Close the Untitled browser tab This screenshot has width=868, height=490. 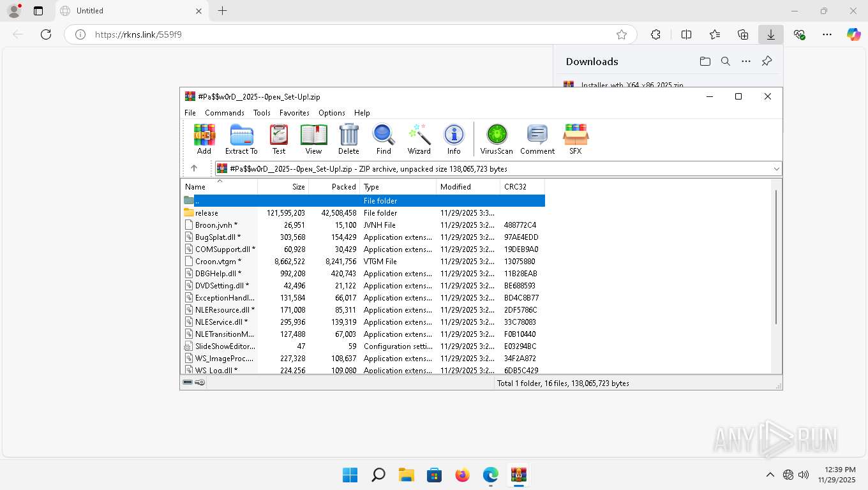coord(198,11)
